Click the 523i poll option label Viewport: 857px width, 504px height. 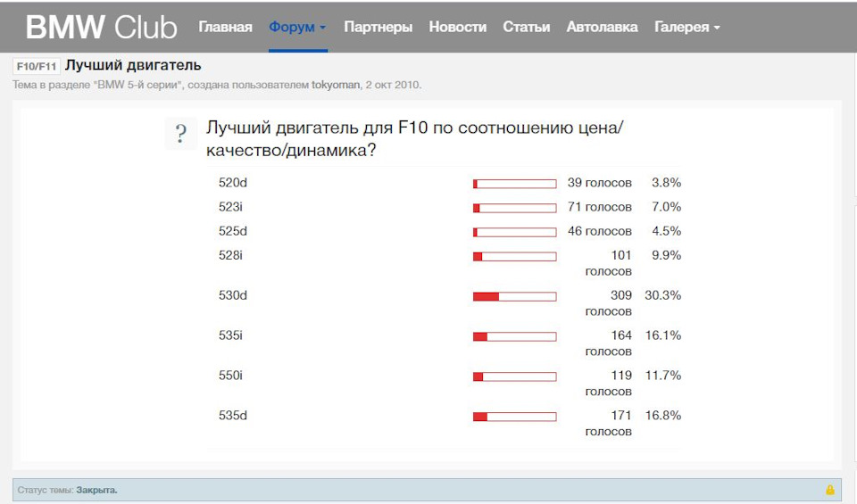pyautogui.click(x=230, y=207)
